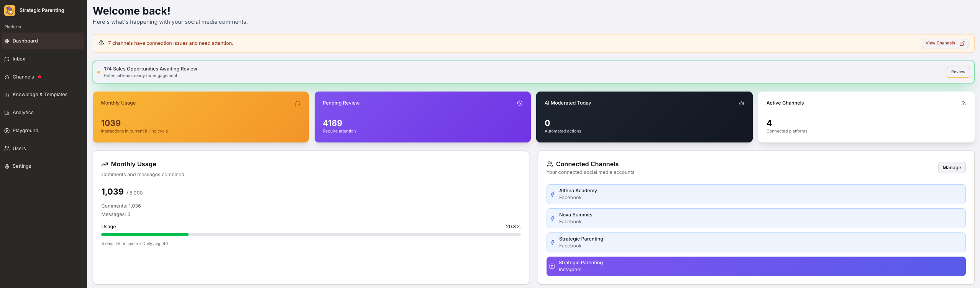
Task: Open the Active Channels stat card
Action: coord(866,117)
